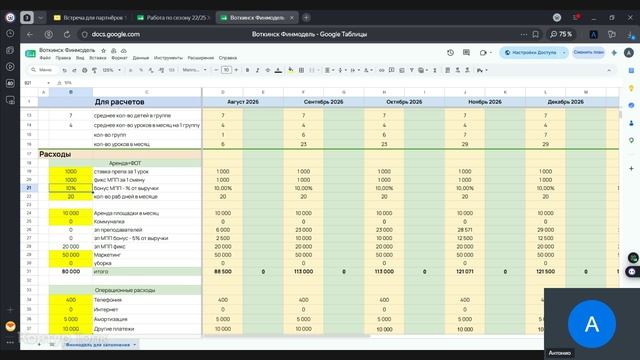Open the Данные menu
This screenshot has height=360, width=640.
tap(141, 58)
